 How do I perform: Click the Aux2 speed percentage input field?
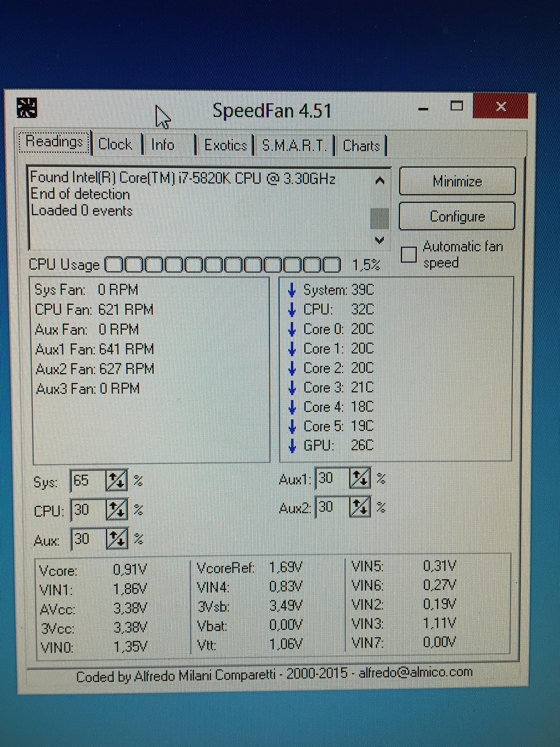pos(331,507)
